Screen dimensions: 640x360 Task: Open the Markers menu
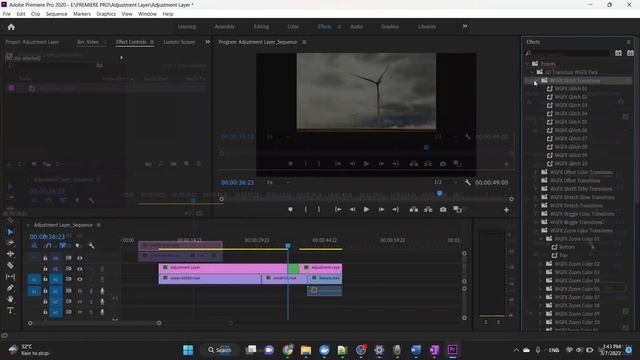click(82, 14)
